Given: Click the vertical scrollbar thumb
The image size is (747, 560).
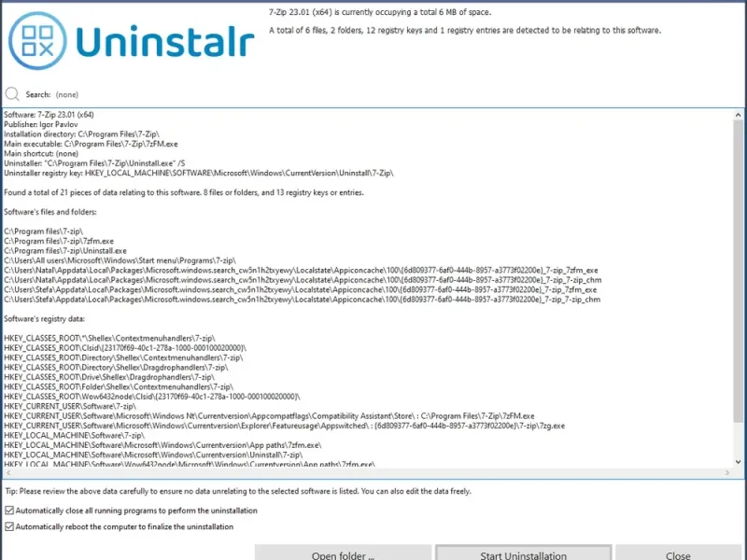Looking at the screenshot, I should pyautogui.click(x=738, y=272).
